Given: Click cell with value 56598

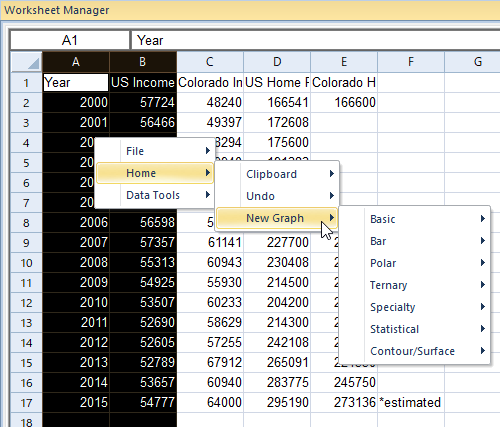Looking at the screenshot, I should [x=143, y=222].
